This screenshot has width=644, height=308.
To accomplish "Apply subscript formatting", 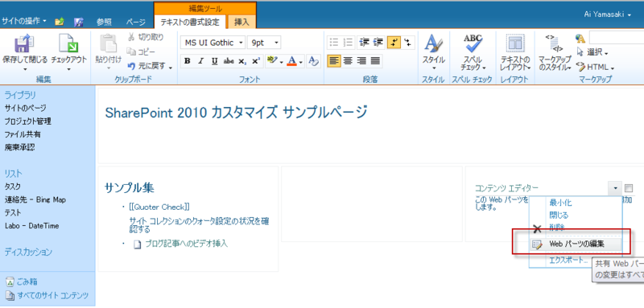I will tap(243, 61).
